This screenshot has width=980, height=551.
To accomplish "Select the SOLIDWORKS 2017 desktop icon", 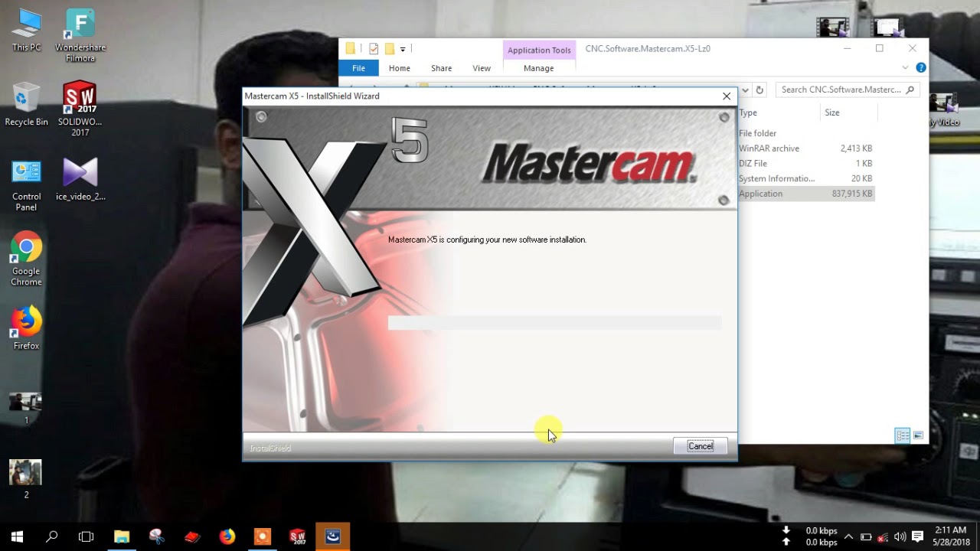I will (80, 109).
